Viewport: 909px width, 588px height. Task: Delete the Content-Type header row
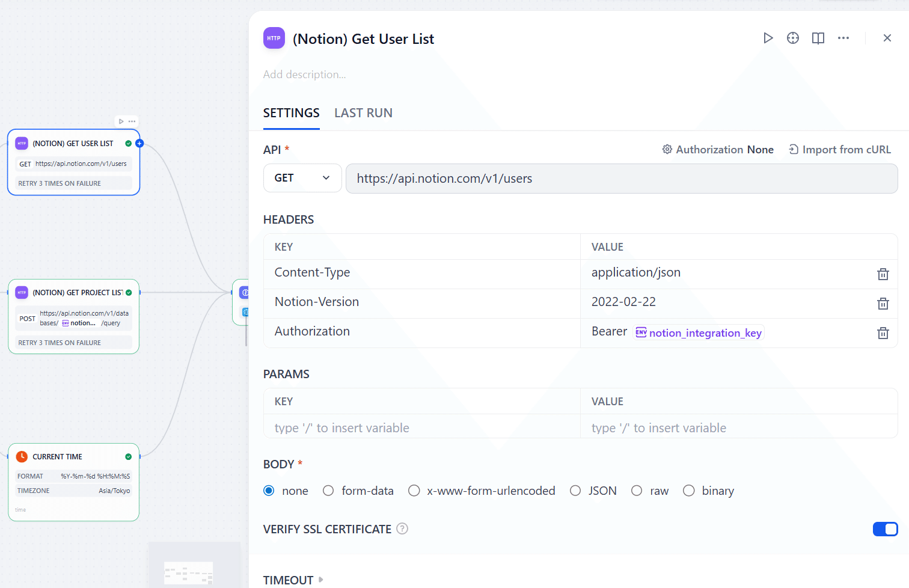click(x=883, y=274)
